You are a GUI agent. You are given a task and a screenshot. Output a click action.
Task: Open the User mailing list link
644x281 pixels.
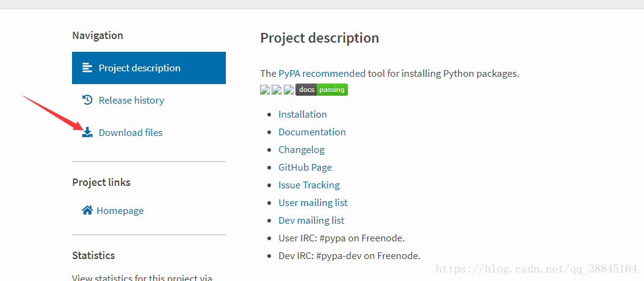pyautogui.click(x=313, y=202)
